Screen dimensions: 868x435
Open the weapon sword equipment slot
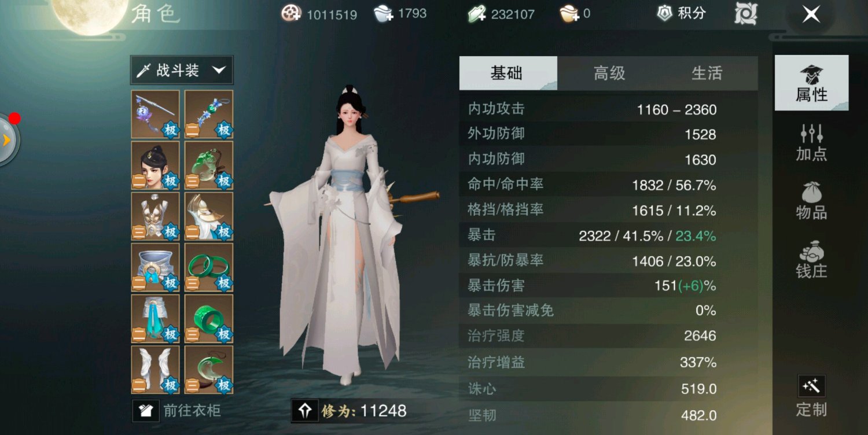pos(155,114)
